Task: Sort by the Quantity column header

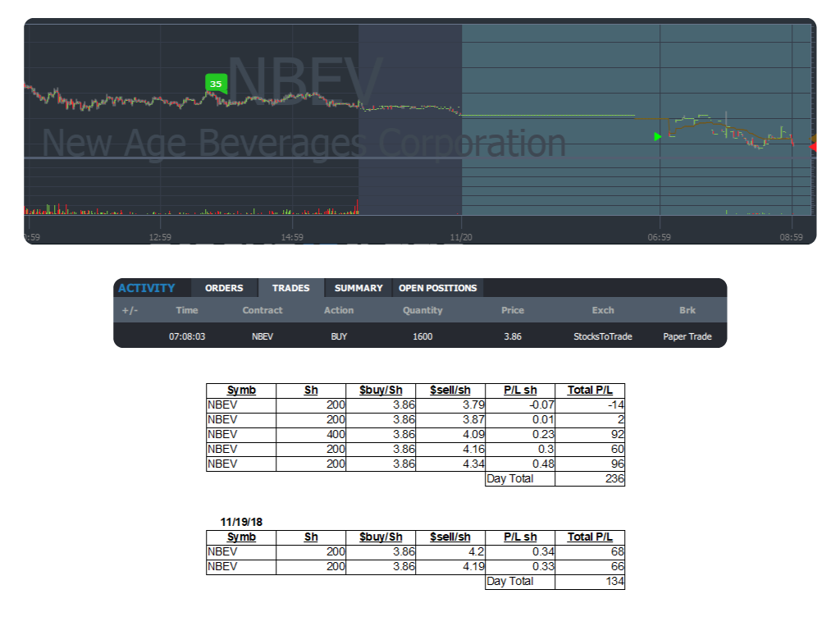Action: (x=422, y=310)
